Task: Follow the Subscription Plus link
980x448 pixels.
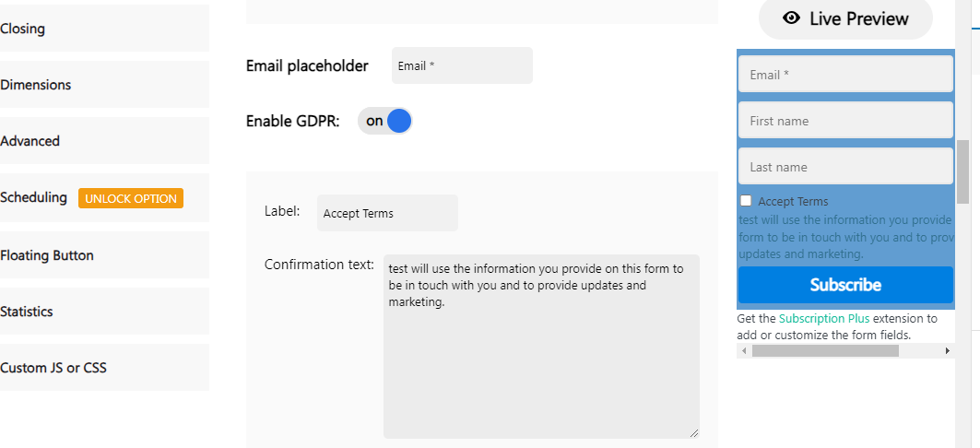Action: [x=824, y=319]
